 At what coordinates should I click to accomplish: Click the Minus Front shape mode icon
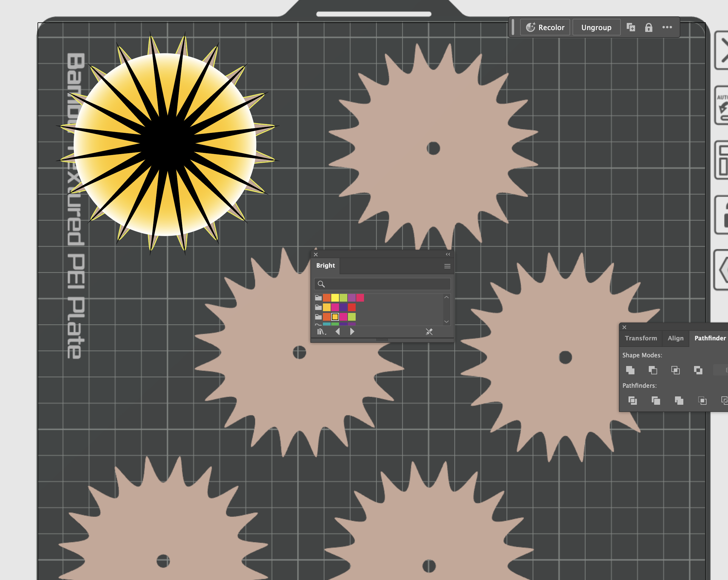point(653,370)
